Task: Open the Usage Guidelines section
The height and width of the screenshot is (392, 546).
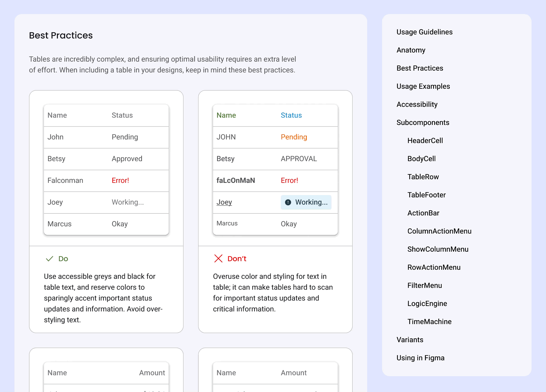Action: tap(424, 32)
